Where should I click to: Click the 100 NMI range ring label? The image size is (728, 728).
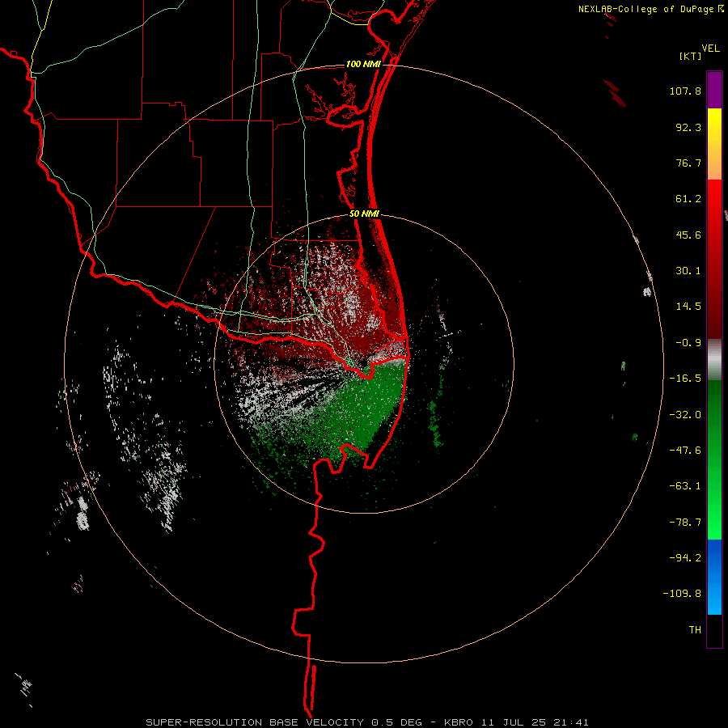point(363,64)
